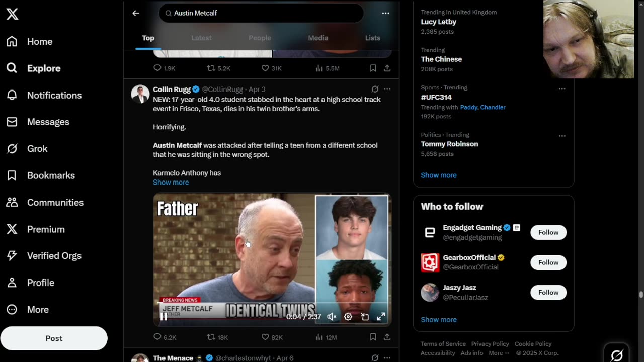The image size is (644, 362).
Task: Follow Engadget Gaming
Action: coord(548,232)
